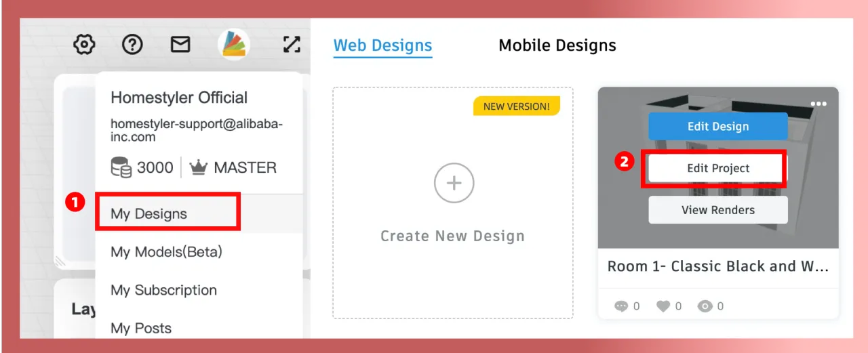Click the View Renders button
Image resolution: width=868 pixels, height=353 pixels.
(717, 210)
